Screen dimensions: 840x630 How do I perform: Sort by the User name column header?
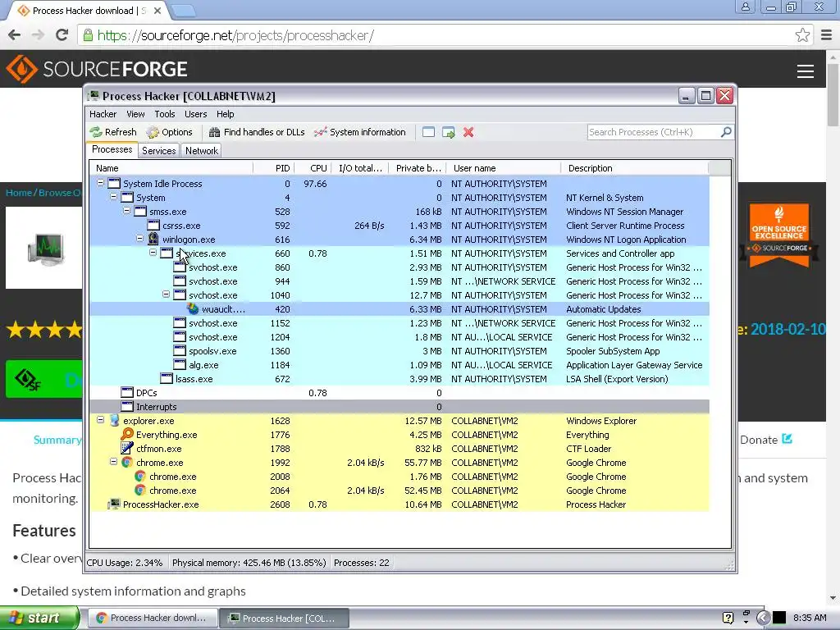(504, 168)
